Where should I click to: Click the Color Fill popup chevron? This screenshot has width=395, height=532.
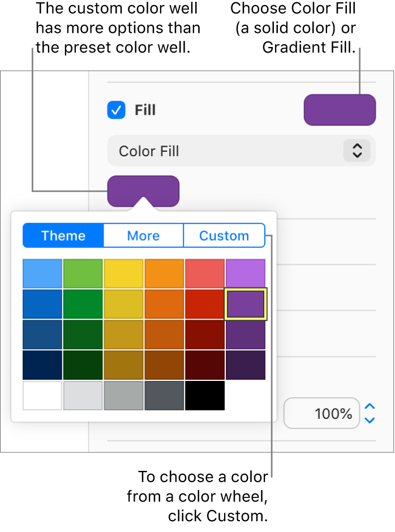pyautogui.click(x=357, y=151)
